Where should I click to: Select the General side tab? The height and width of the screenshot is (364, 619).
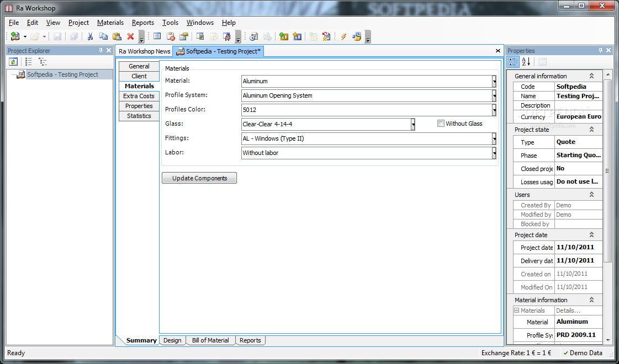point(139,66)
